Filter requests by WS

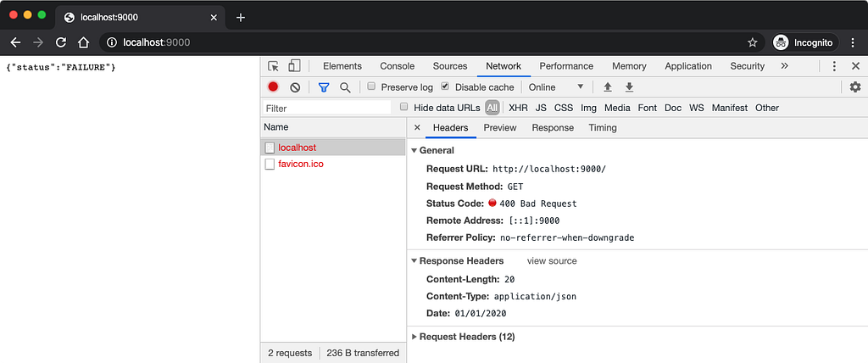(697, 108)
